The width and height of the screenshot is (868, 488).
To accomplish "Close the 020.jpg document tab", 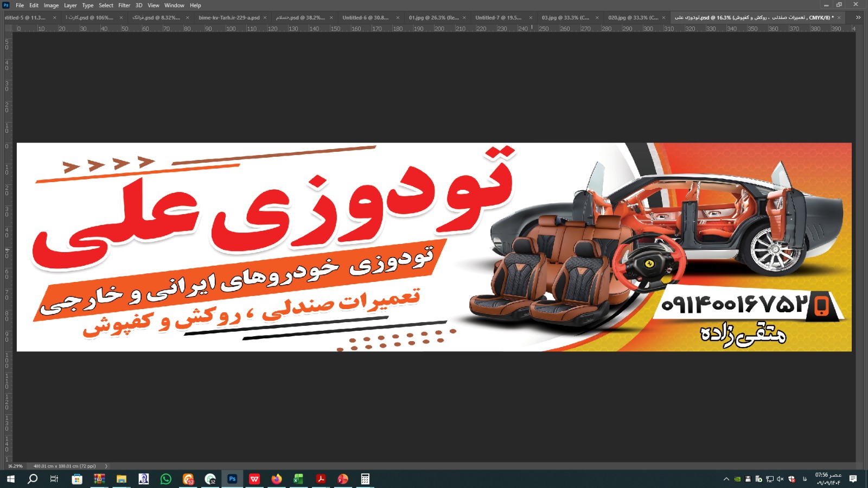I will tap(663, 17).
